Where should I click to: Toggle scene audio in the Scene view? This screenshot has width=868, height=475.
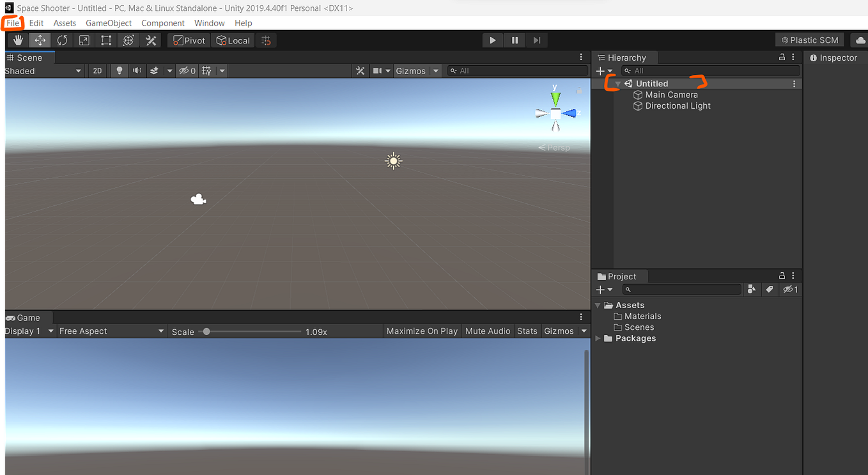click(x=136, y=70)
